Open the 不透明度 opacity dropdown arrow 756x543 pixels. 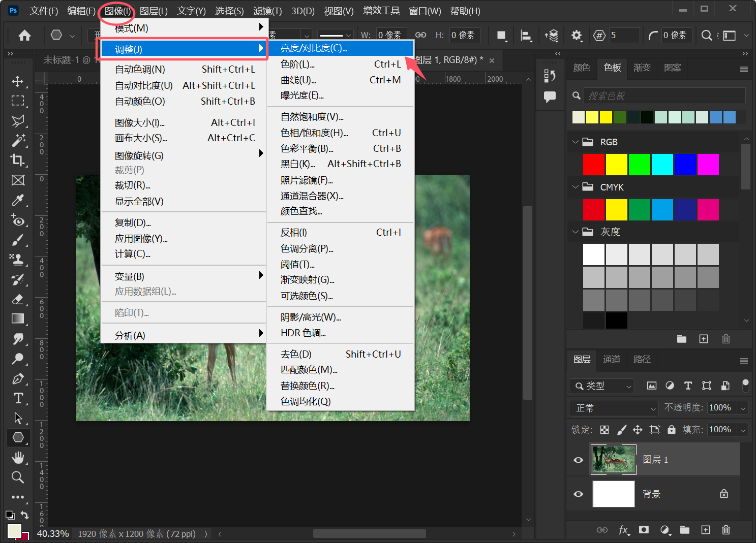coord(743,408)
